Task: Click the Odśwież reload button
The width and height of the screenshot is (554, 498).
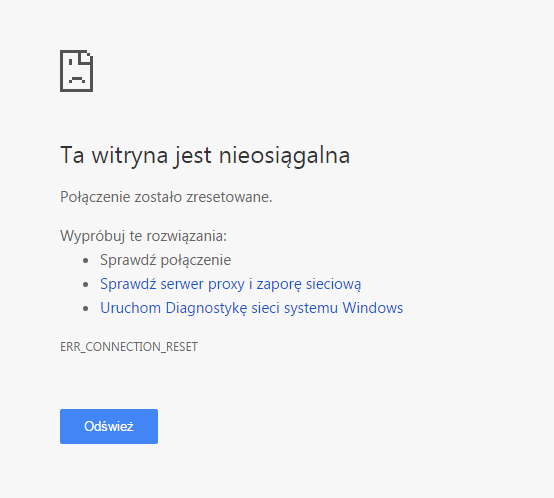Action: click(x=109, y=426)
